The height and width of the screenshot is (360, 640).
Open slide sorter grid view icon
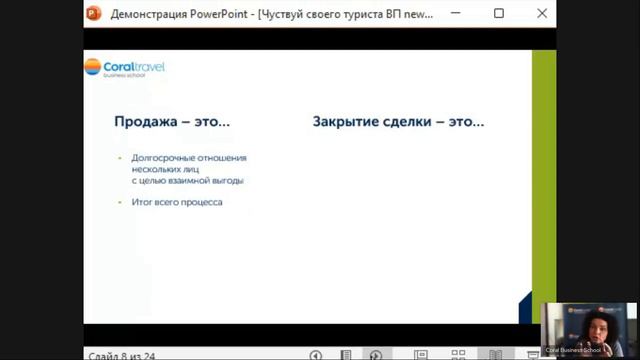(458, 355)
